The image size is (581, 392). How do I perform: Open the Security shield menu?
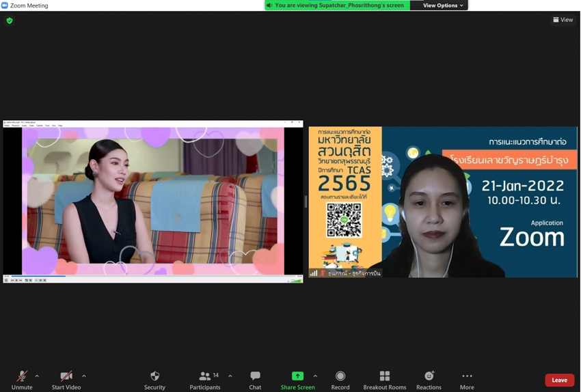(155, 380)
